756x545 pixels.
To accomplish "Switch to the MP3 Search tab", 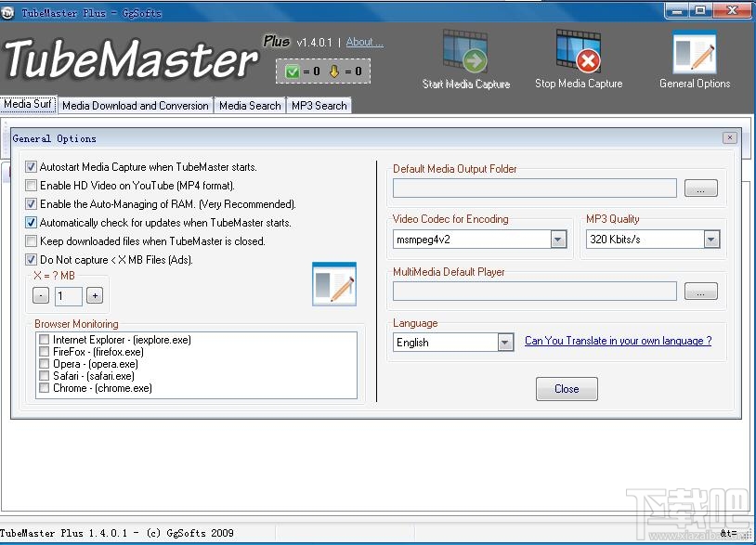I will (319, 106).
